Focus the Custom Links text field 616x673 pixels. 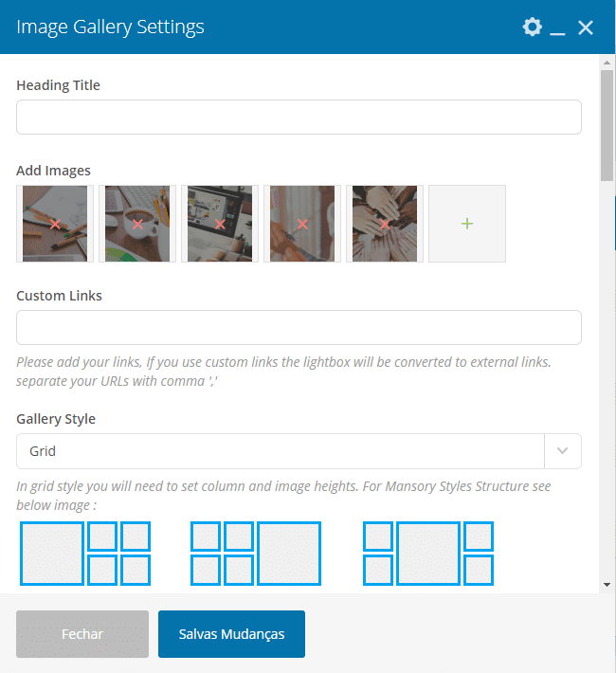pyautogui.click(x=299, y=327)
